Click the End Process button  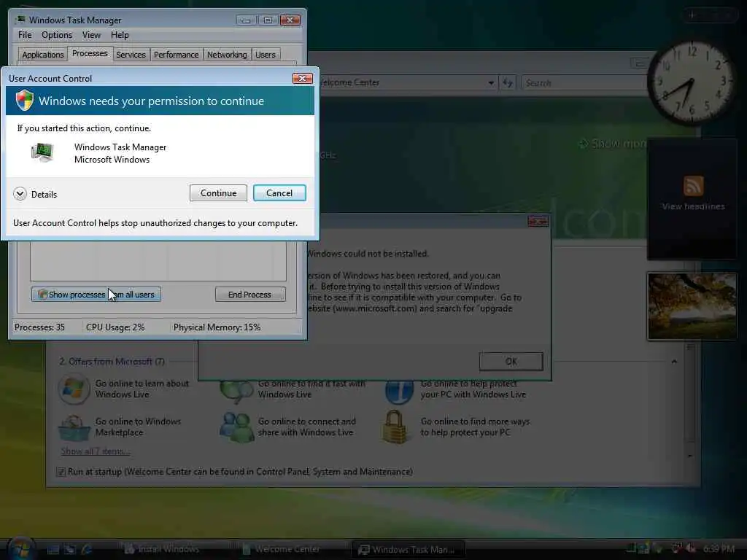250,295
